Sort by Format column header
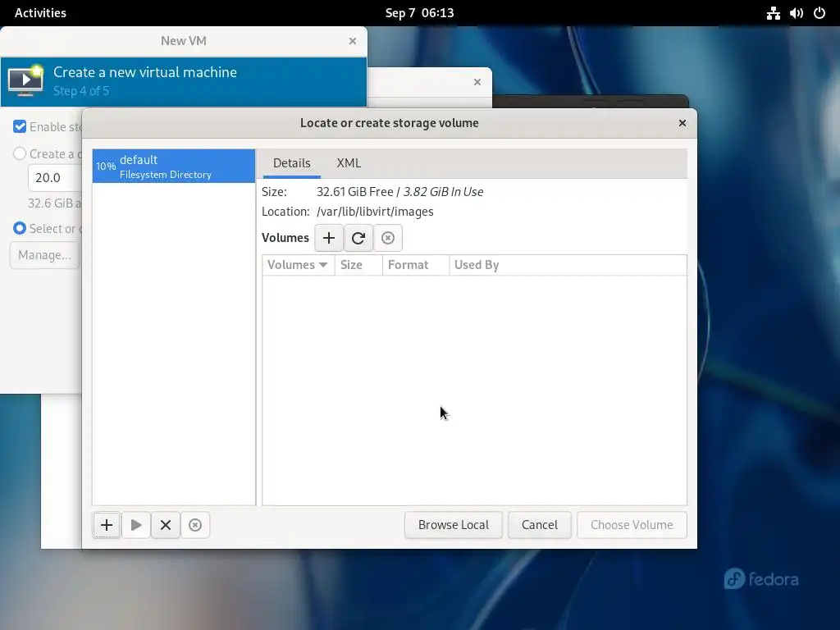 coord(416,265)
